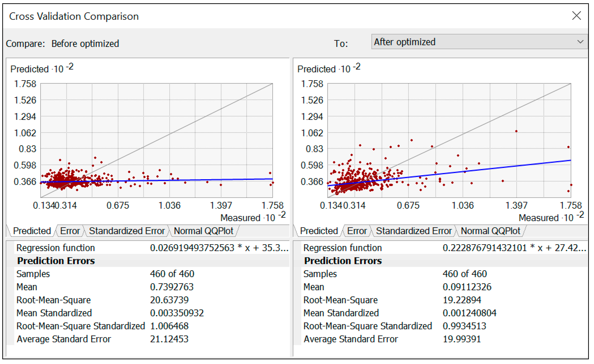
Task: Select the left Predicted tab
Action: [32, 231]
